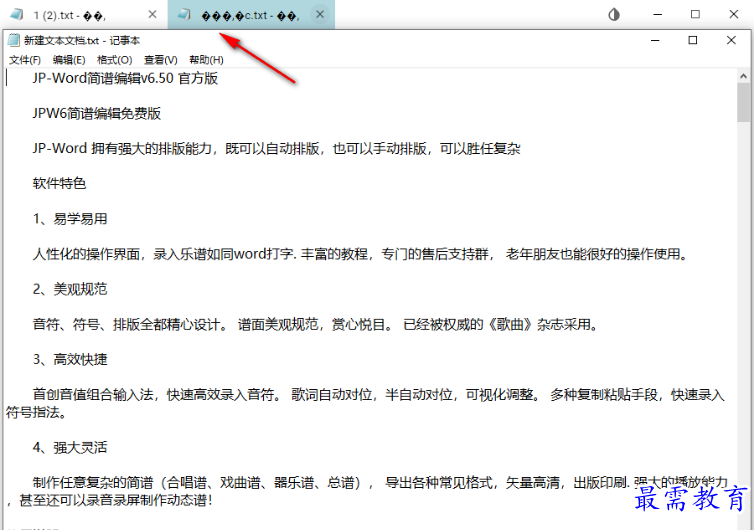This screenshot has width=756, height=530.
Task: Toggle the half-circle contrast icon in title bar
Action: click(x=614, y=14)
